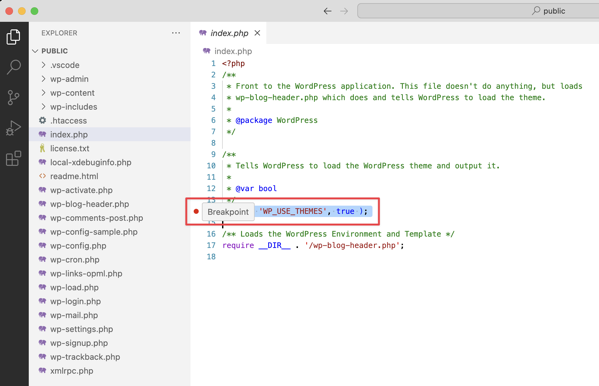Open wp-activate.php file

(110, 190)
